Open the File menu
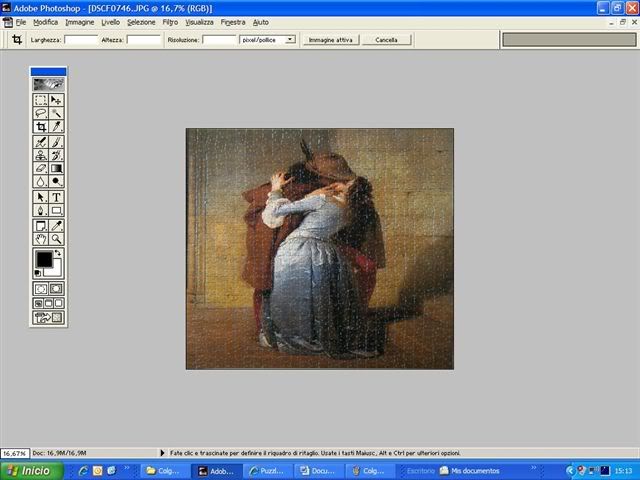Screen dimensions: 640x480 pos(21,22)
